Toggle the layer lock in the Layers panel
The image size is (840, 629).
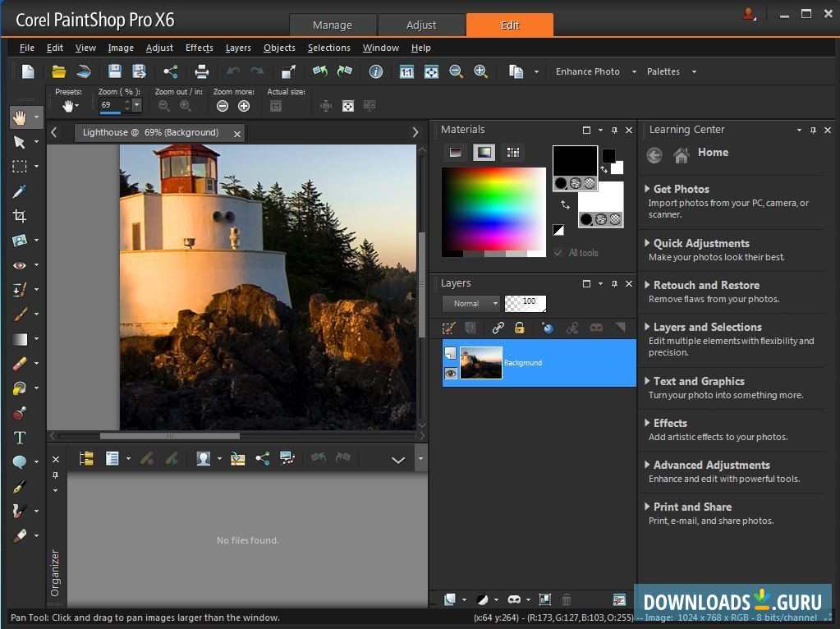click(519, 328)
